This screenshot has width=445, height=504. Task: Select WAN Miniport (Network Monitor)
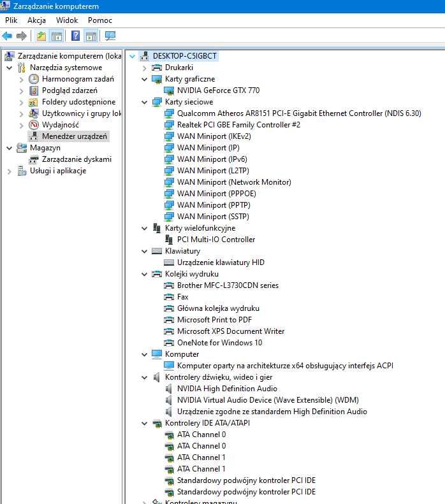(x=234, y=182)
